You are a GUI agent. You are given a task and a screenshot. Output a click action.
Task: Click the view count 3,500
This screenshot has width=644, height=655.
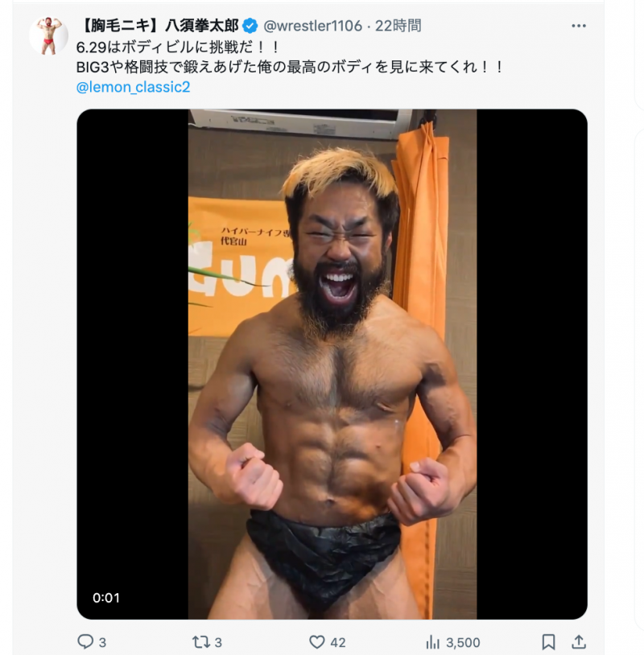(463, 642)
